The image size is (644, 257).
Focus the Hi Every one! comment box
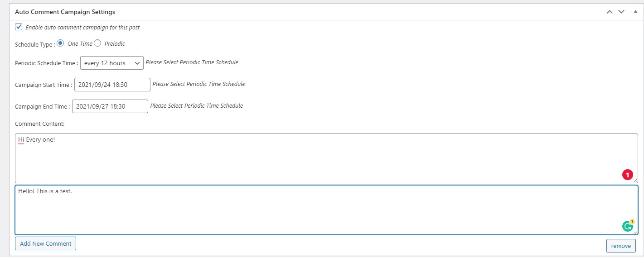(x=326, y=158)
